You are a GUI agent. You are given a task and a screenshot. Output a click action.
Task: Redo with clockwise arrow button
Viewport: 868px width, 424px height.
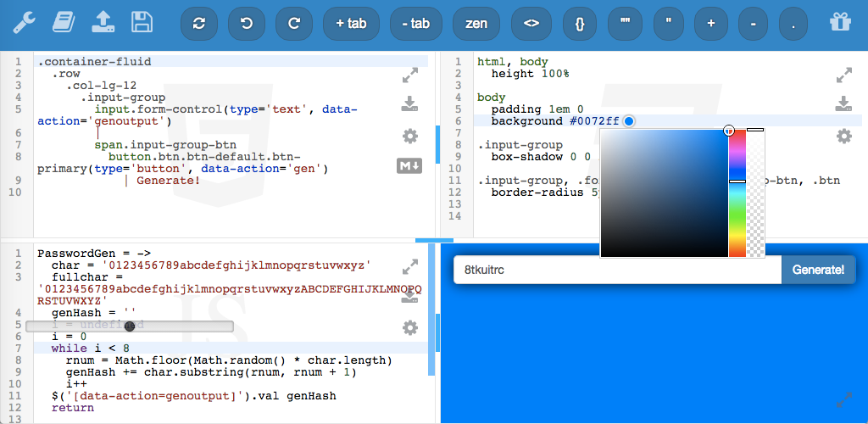[294, 23]
